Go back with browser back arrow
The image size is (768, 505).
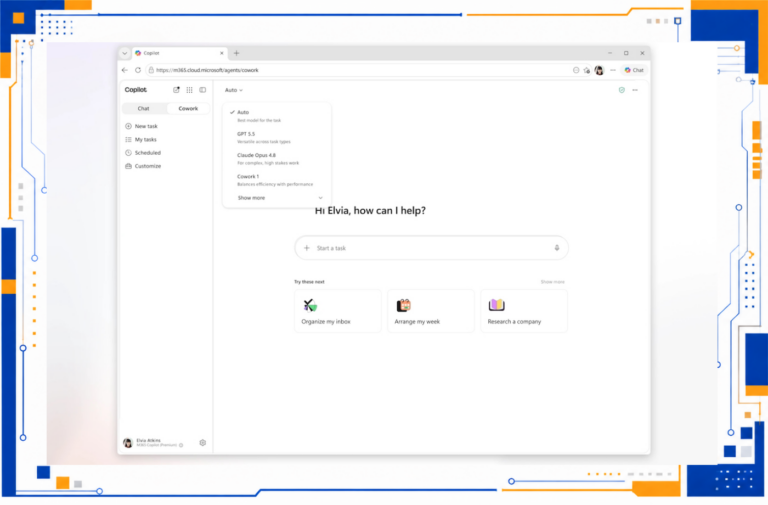click(x=125, y=70)
